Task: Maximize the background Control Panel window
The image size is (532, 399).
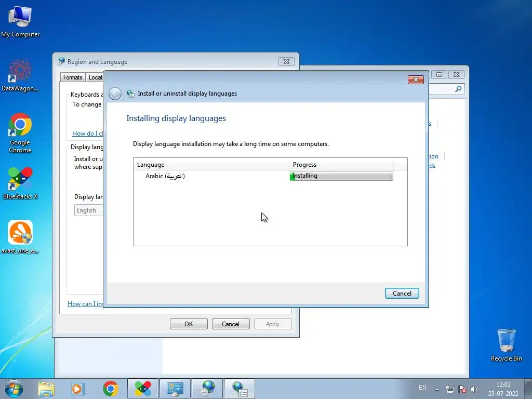Action: tap(439, 74)
